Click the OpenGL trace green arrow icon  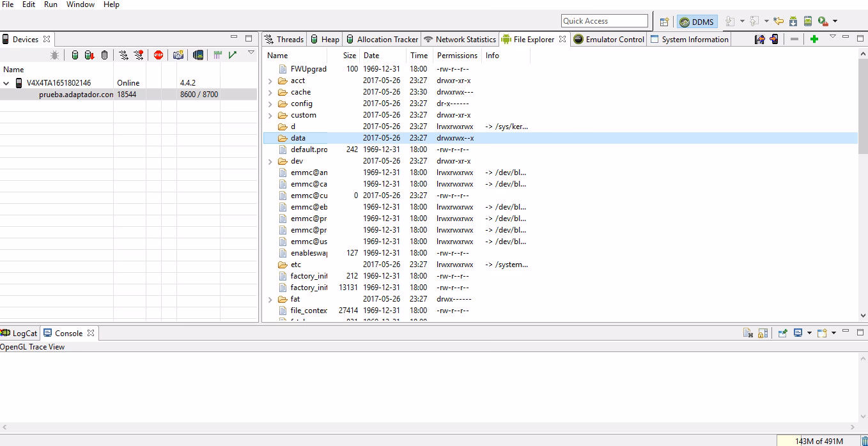click(233, 56)
